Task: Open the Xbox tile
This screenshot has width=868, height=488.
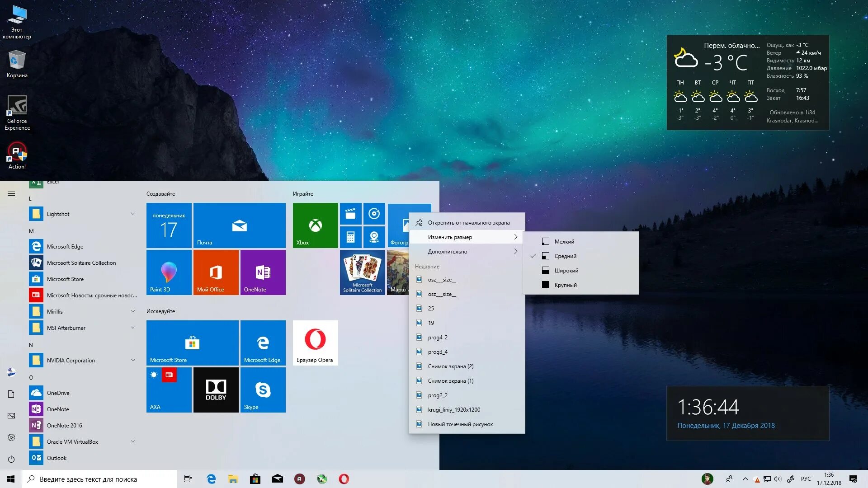Action: click(x=315, y=225)
